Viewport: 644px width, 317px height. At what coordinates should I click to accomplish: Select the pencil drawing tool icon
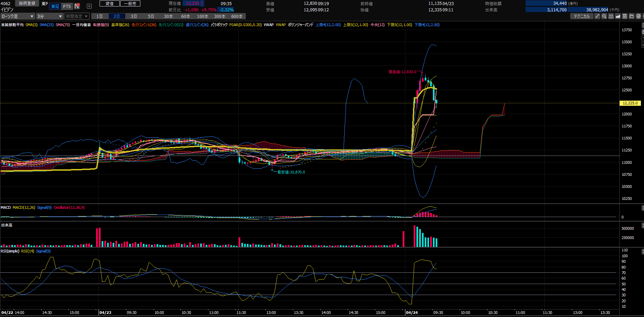tap(597, 16)
